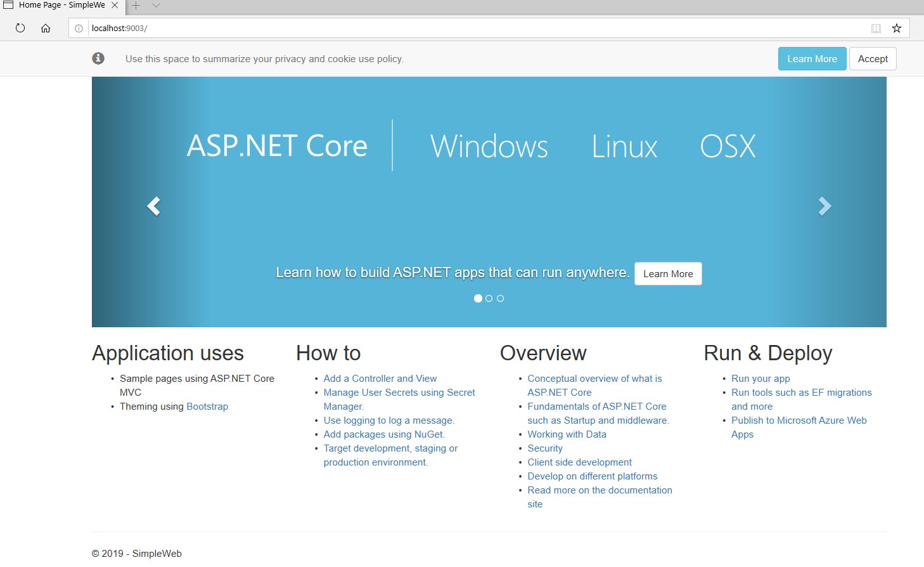
Task: Select third carousel indicator dot
Action: 500,298
